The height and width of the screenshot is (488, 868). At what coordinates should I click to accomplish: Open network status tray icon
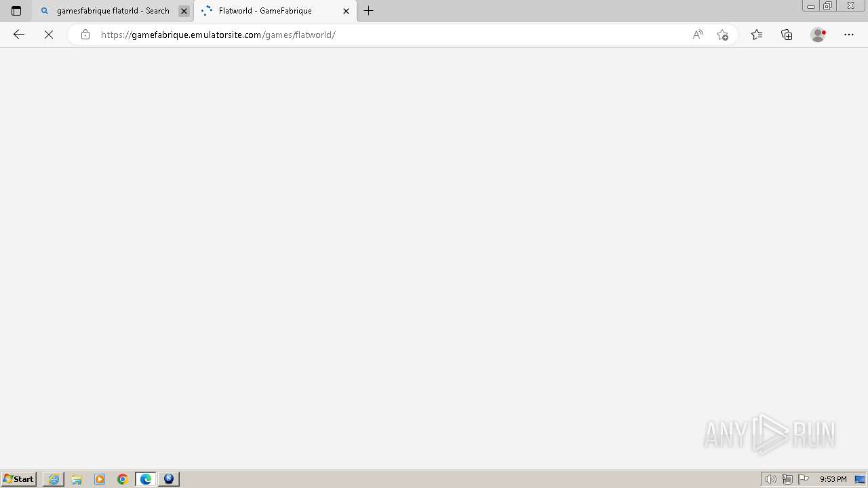pos(787,479)
